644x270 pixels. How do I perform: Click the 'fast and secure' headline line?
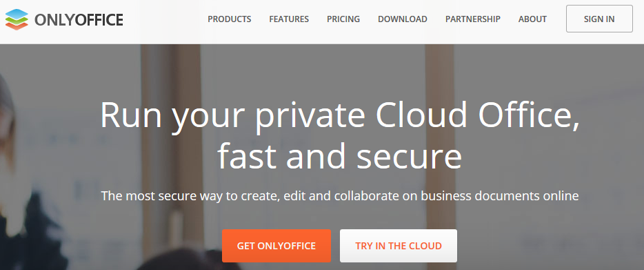point(340,157)
